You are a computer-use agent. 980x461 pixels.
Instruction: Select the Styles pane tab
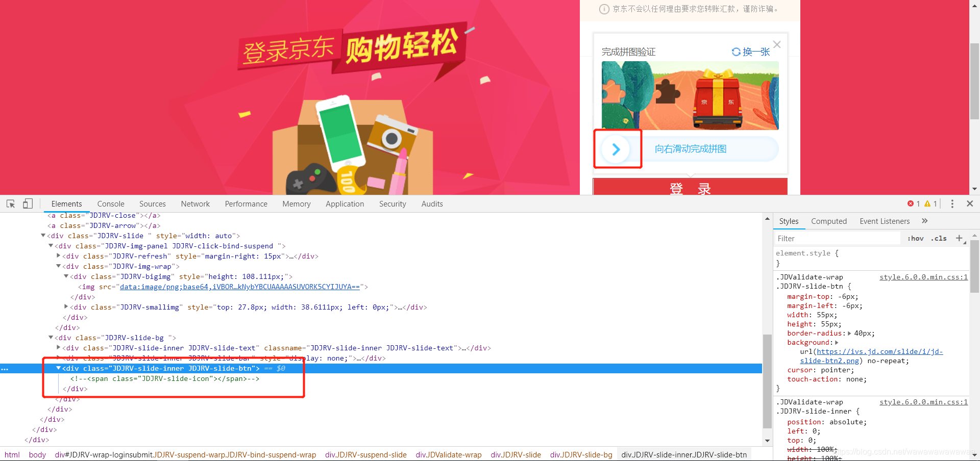tap(789, 221)
